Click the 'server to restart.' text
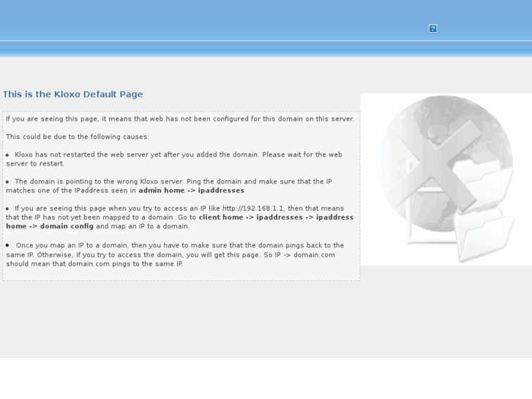532x399 pixels. [35, 164]
